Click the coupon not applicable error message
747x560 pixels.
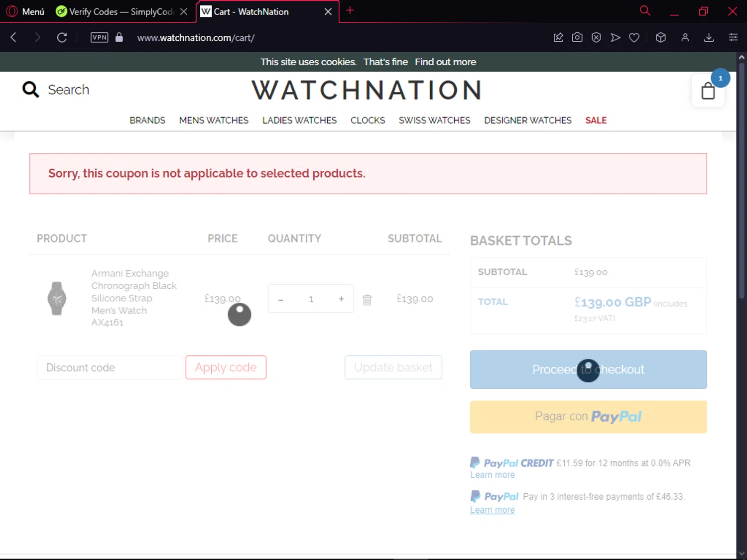(207, 173)
